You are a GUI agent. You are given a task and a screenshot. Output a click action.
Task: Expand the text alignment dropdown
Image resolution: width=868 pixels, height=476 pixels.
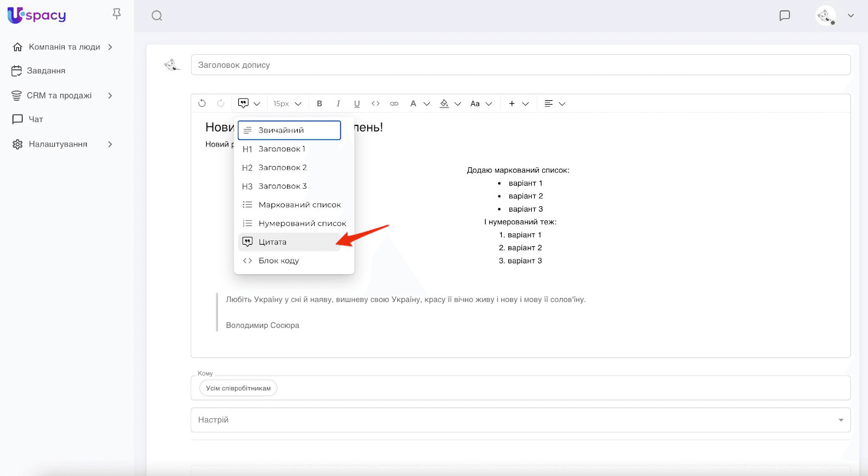(554, 104)
